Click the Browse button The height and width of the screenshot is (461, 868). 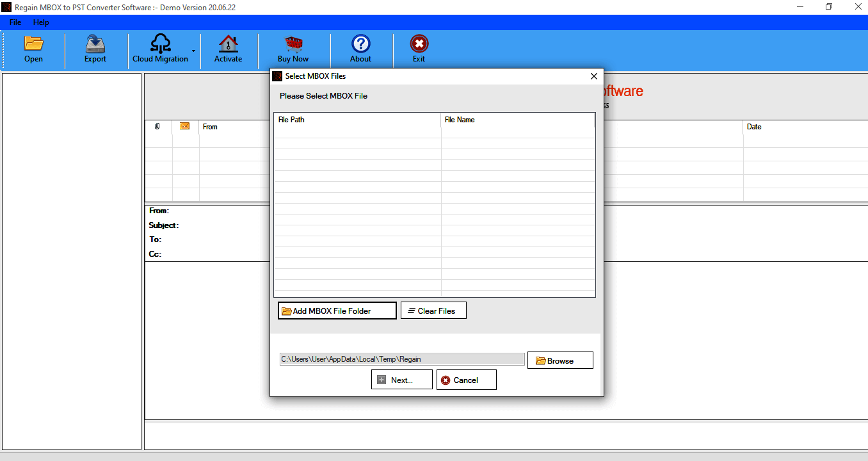coord(560,360)
